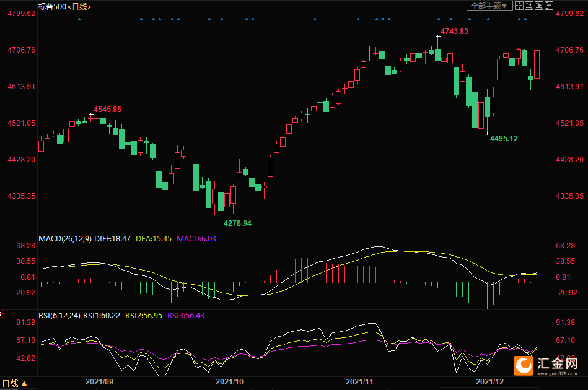Image resolution: width=588 pixels, height=390 pixels.
Task: Click the playback chart range icon
Action: pyautogui.click(x=539, y=6)
